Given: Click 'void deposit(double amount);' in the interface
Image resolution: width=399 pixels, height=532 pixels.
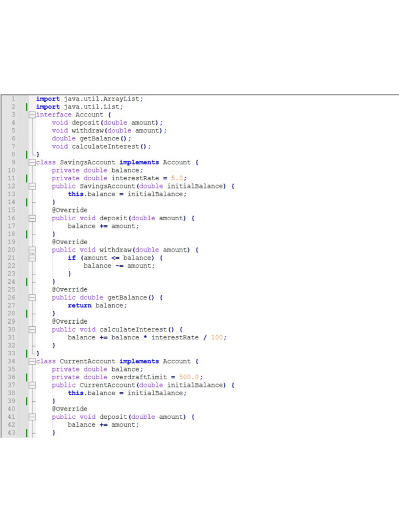Looking at the screenshot, I should [107, 123].
